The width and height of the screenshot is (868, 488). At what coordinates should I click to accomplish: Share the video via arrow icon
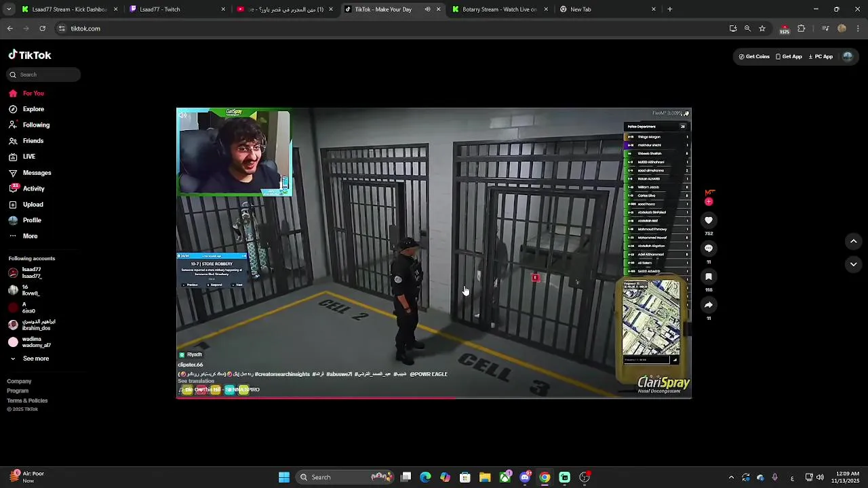709,305
